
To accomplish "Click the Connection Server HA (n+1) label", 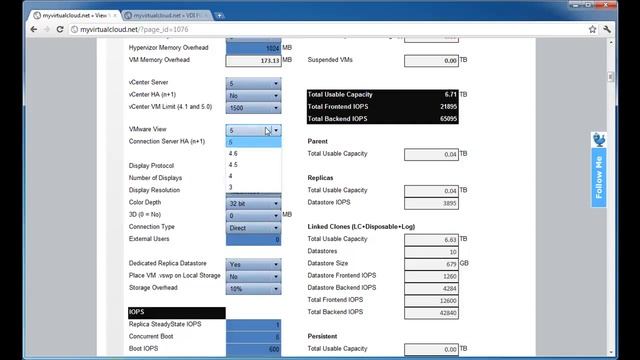I will (167, 141).
